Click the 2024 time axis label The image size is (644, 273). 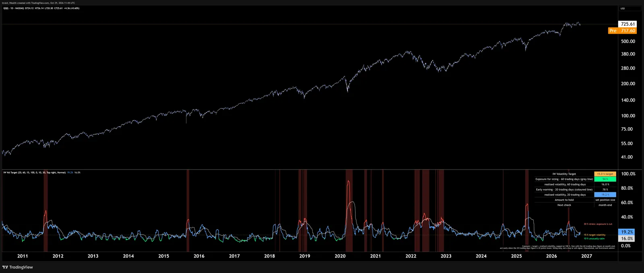481,256
